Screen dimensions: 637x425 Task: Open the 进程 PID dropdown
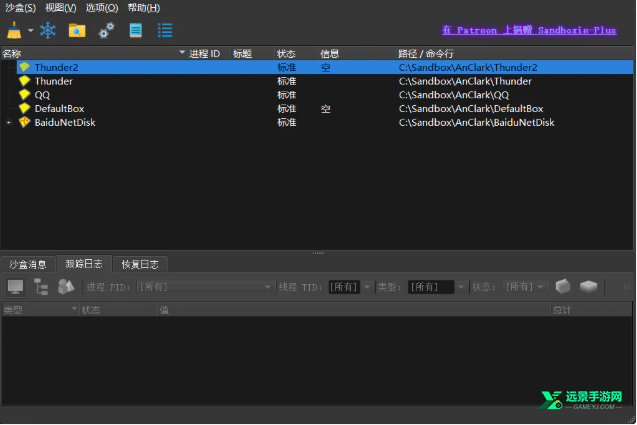pyautogui.click(x=205, y=287)
